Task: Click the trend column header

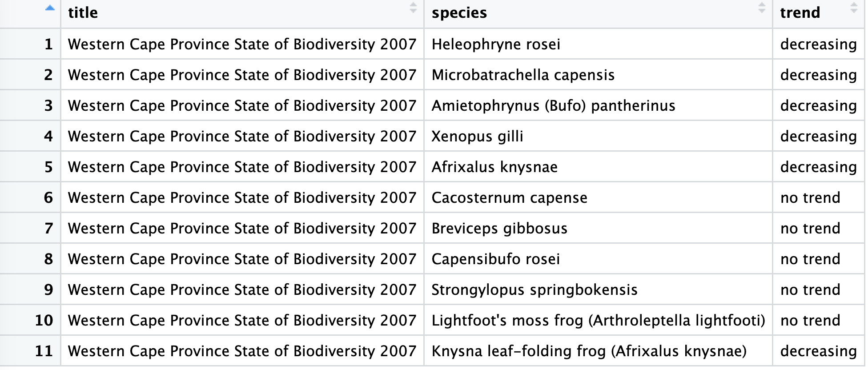Action: 800,12
